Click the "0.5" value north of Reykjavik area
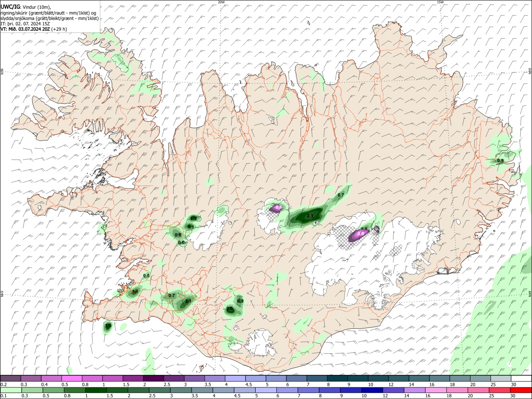 pos(146,276)
